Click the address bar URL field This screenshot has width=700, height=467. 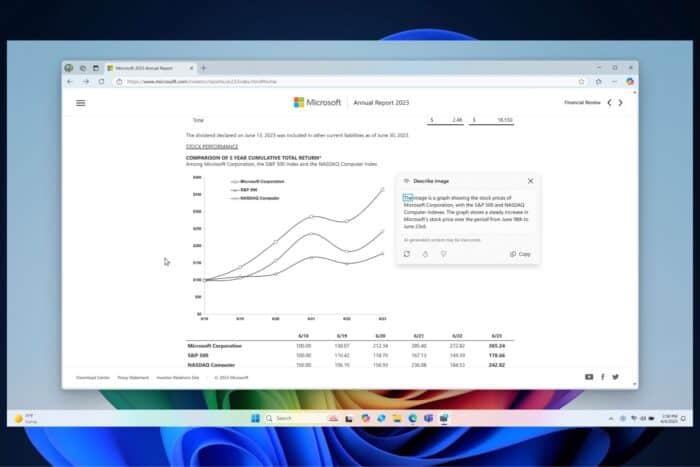pyautogui.click(x=348, y=82)
